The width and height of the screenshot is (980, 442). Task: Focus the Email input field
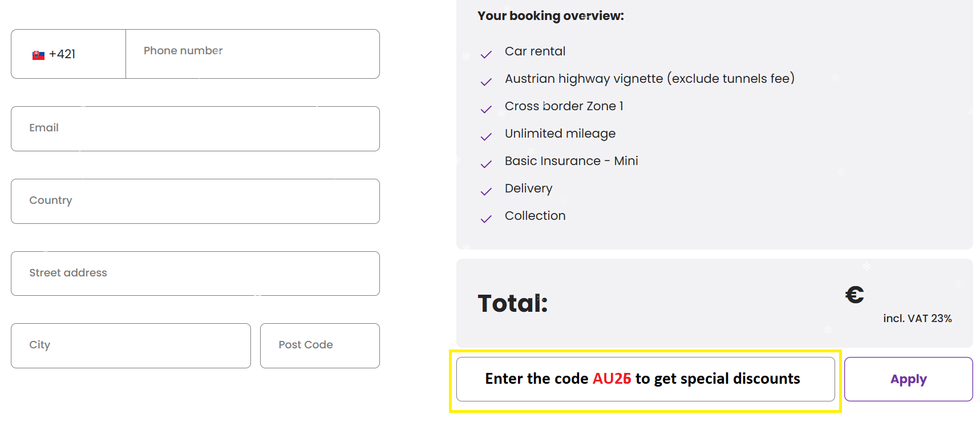(x=195, y=128)
